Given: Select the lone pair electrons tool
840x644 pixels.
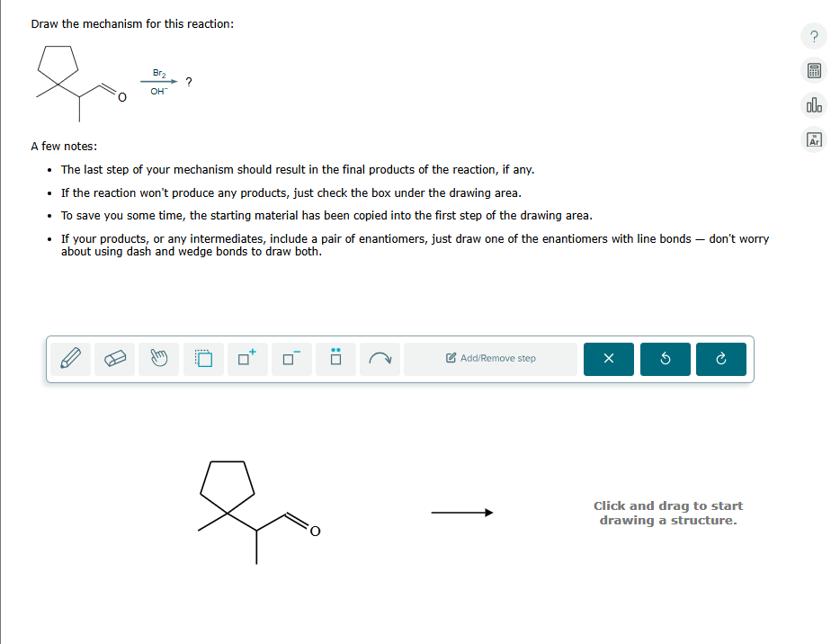Looking at the screenshot, I should (x=335, y=359).
